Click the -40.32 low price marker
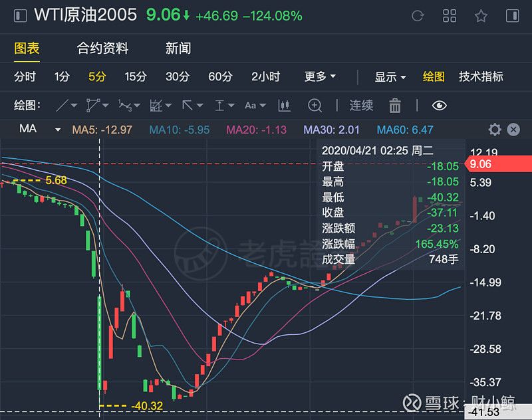 [x=146, y=406]
